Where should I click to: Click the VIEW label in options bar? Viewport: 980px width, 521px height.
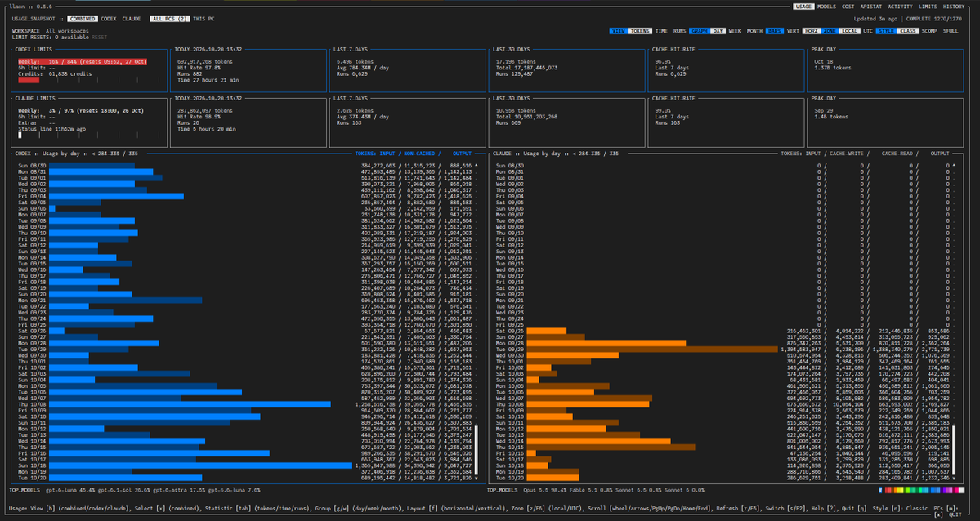click(618, 31)
